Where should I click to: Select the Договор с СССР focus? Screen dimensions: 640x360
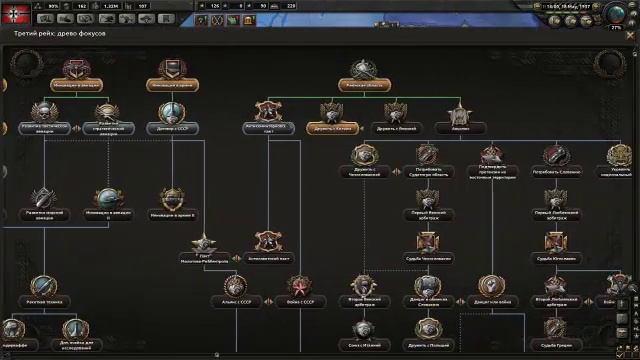[172, 129]
